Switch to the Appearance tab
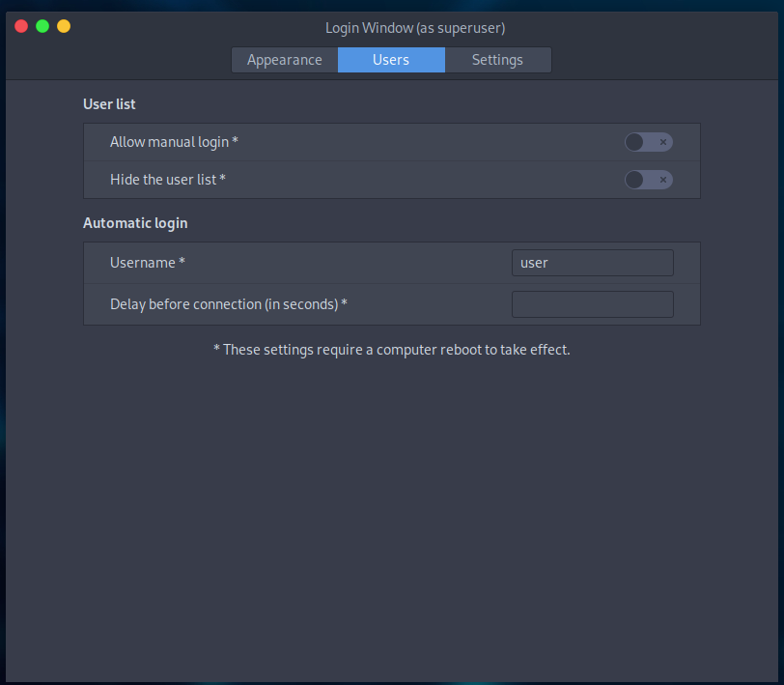The height and width of the screenshot is (685, 784). click(284, 60)
